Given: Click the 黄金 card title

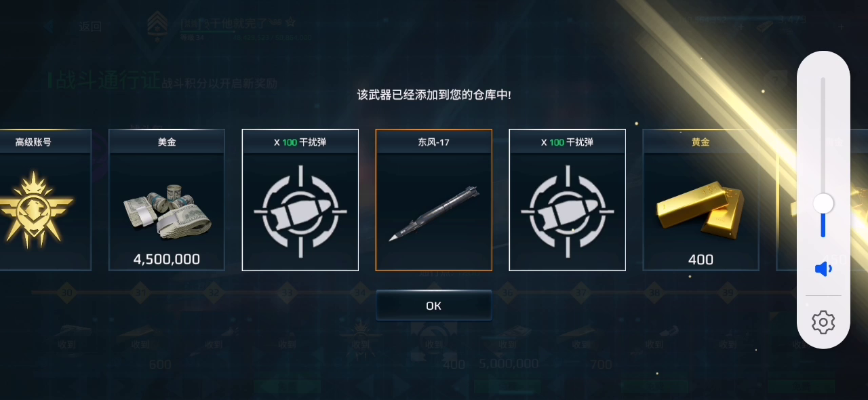Looking at the screenshot, I should pyautogui.click(x=701, y=142).
